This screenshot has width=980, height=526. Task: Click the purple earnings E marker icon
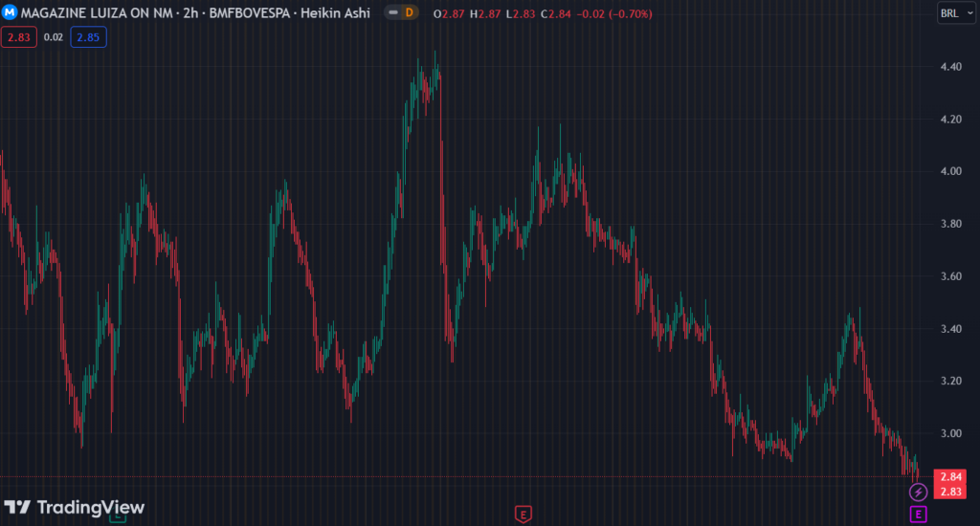click(x=918, y=515)
